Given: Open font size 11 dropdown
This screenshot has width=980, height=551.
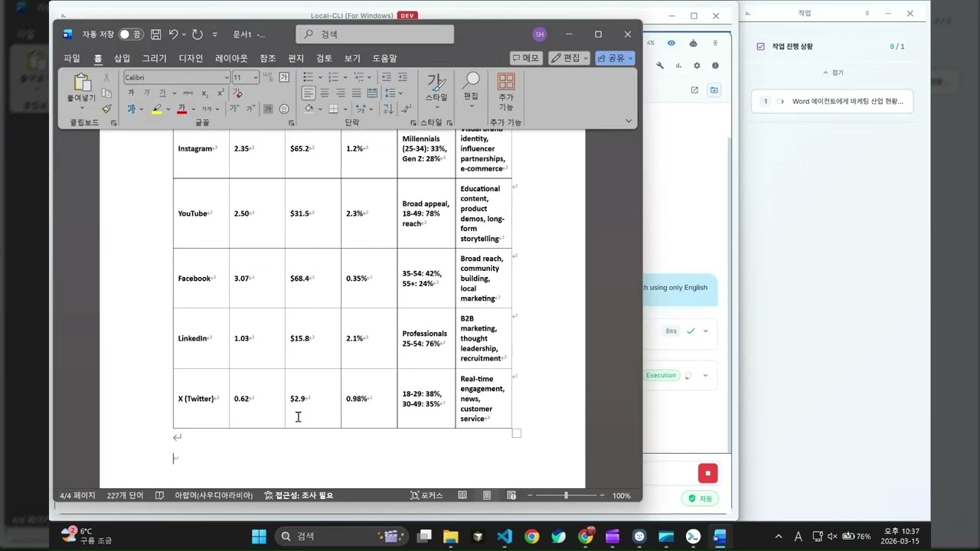Looking at the screenshot, I should [x=256, y=77].
